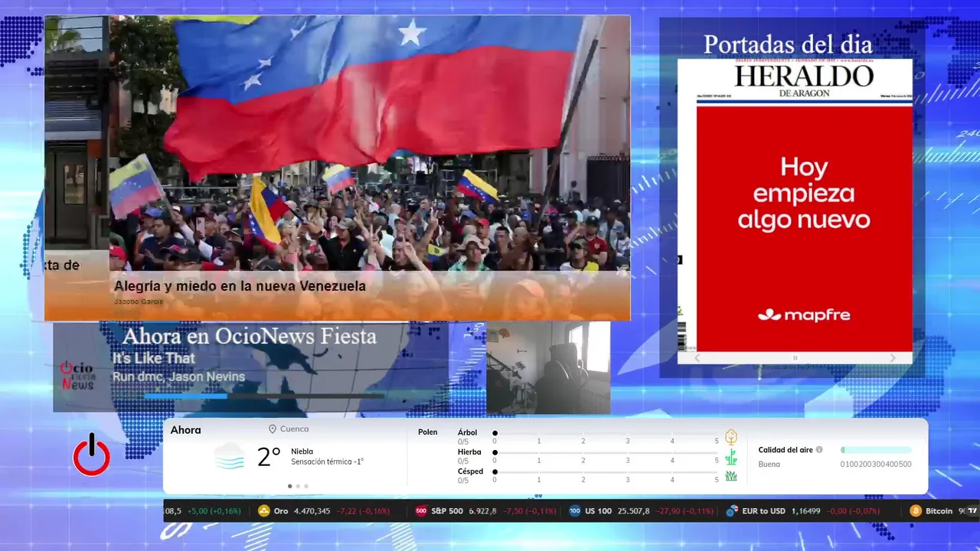Image resolution: width=980 pixels, height=551 pixels.
Task: Click the 'Polen' label
Action: tap(427, 432)
